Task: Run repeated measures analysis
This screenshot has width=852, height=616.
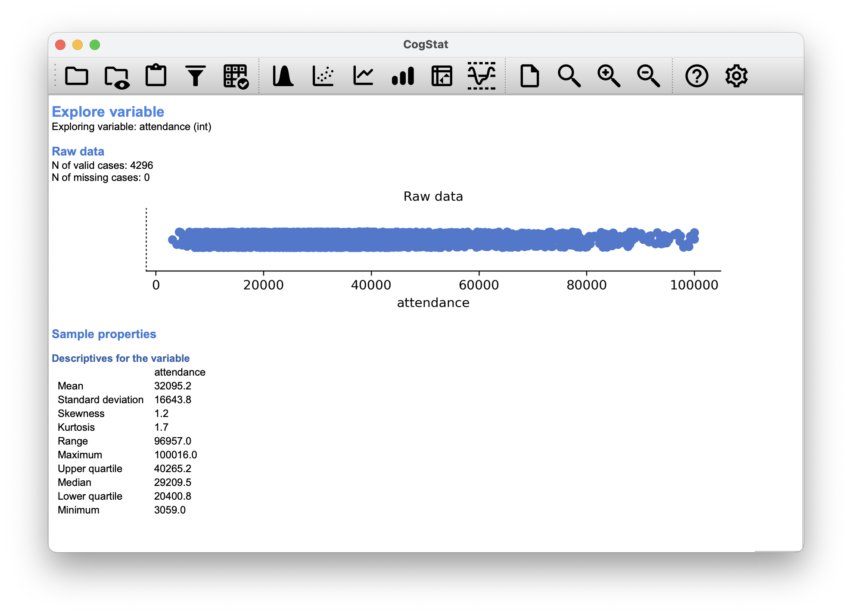Action: click(363, 75)
